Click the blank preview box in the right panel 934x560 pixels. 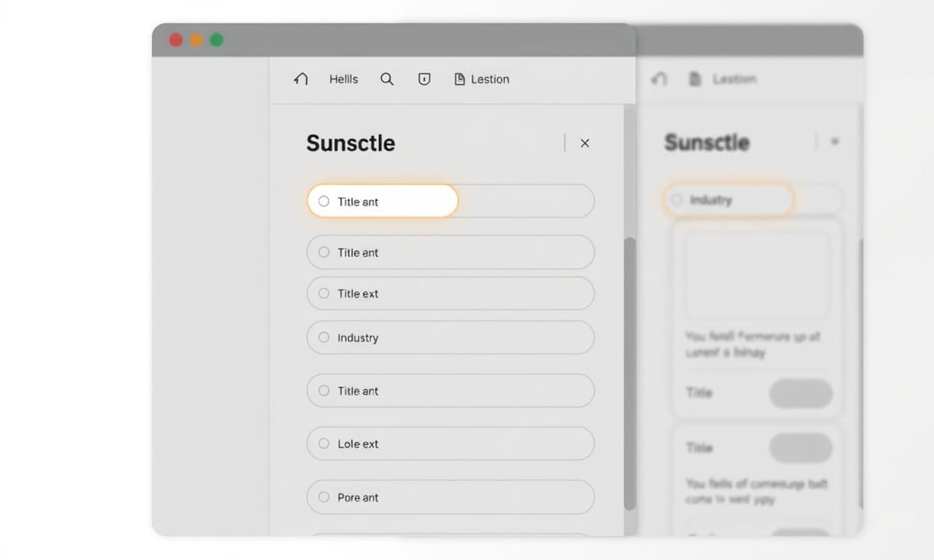[x=756, y=275]
